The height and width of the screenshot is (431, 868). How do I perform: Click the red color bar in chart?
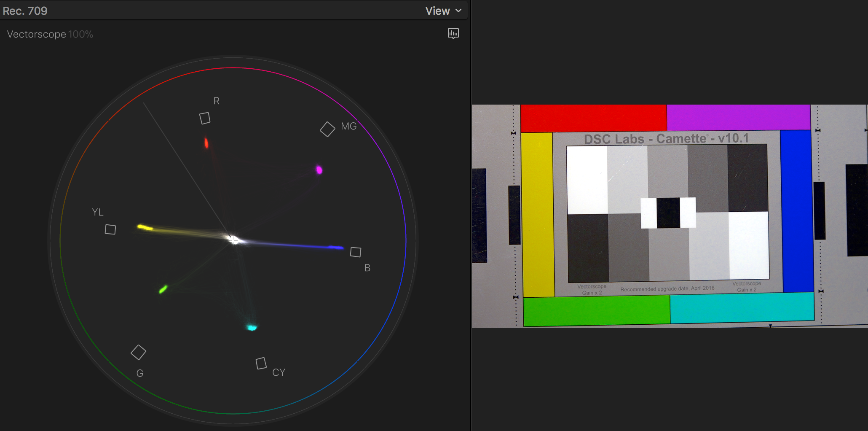click(593, 118)
